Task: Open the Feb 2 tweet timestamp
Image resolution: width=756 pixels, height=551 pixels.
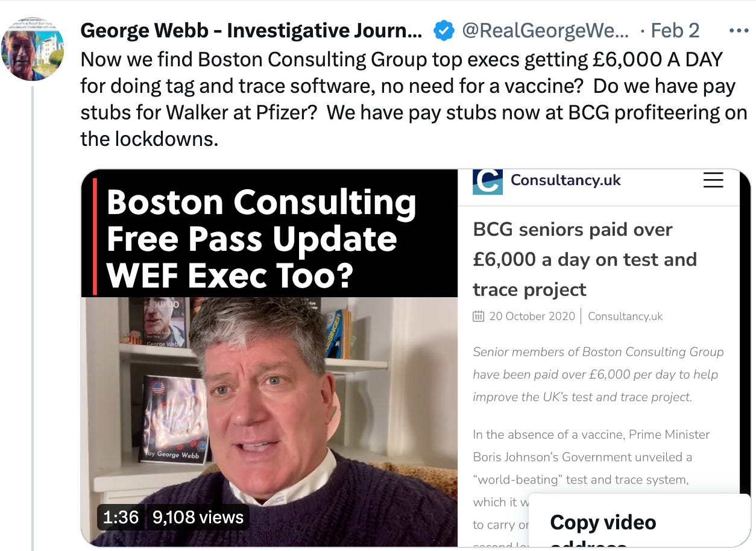Action: coord(675,30)
